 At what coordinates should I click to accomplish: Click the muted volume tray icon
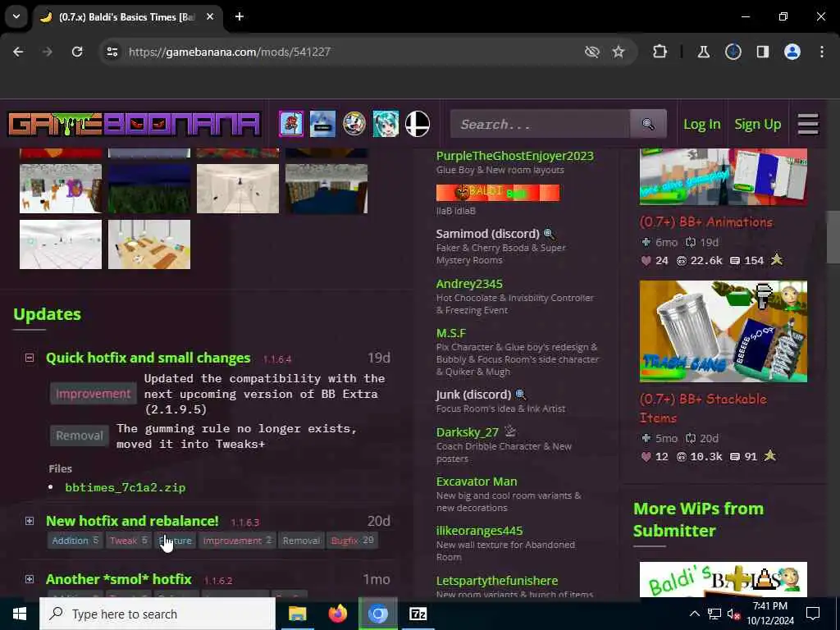click(x=734, y=614)
